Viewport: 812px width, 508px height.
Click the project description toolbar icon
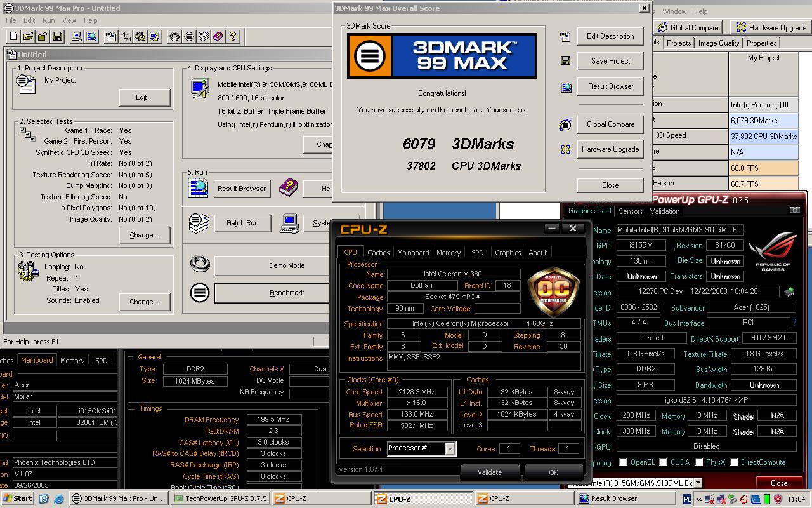click(112, 37)
